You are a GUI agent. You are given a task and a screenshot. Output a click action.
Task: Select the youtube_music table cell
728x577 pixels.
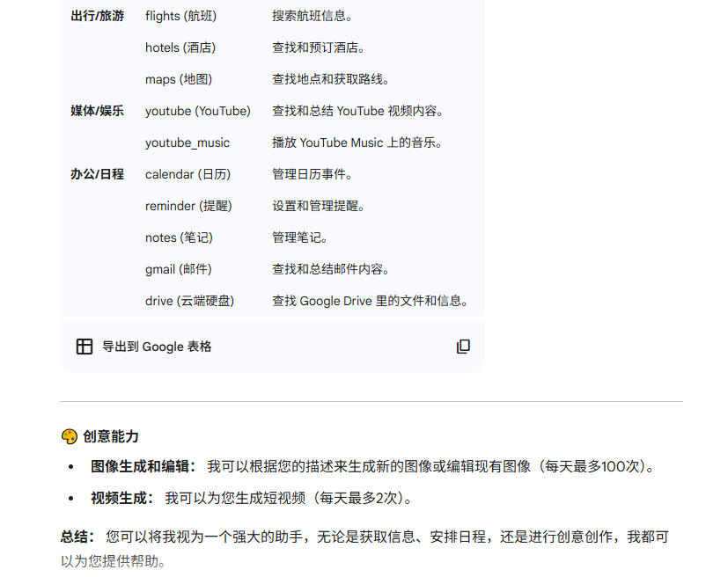(x=188, y=142)
